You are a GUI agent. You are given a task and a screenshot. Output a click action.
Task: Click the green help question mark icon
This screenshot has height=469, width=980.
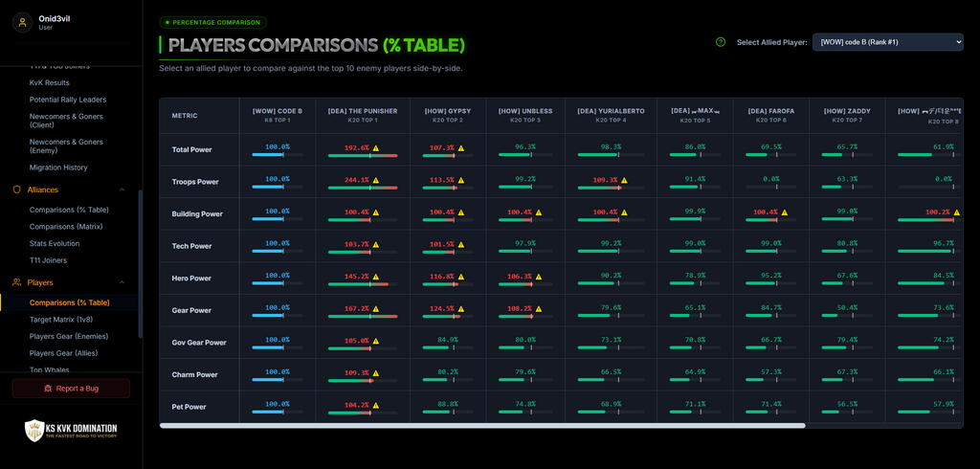[x=721, y=42]
